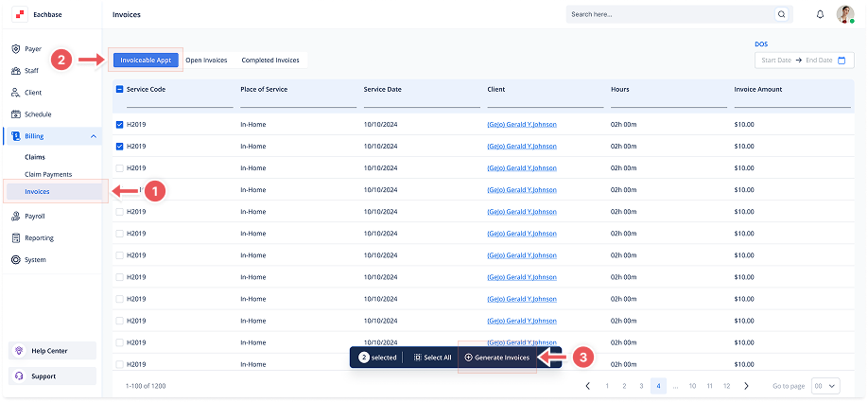Go to previous page arrow
The height and width of the screenshot is (402, 868).
pyautogui.click(x=588, y=386)
